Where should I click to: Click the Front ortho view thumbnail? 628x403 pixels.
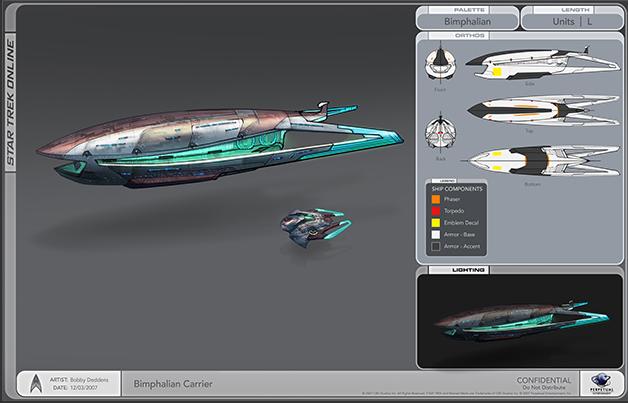coord(441,62)
